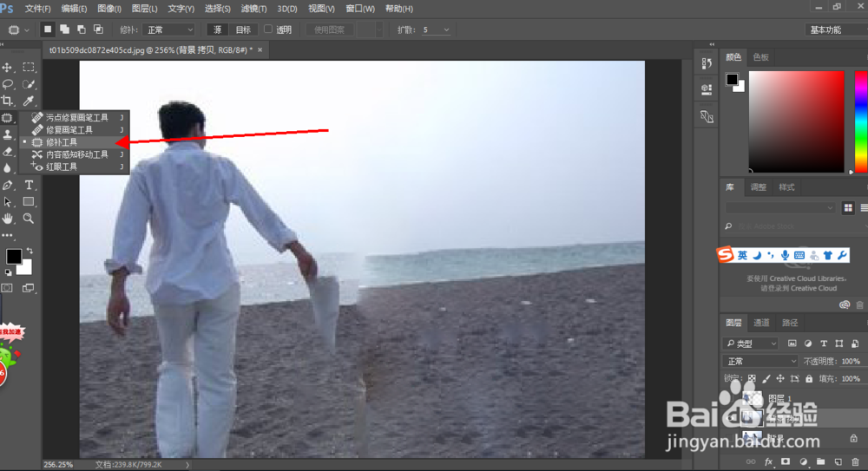
Task: Select the Lasso tool
Action: tap(7, 84)
